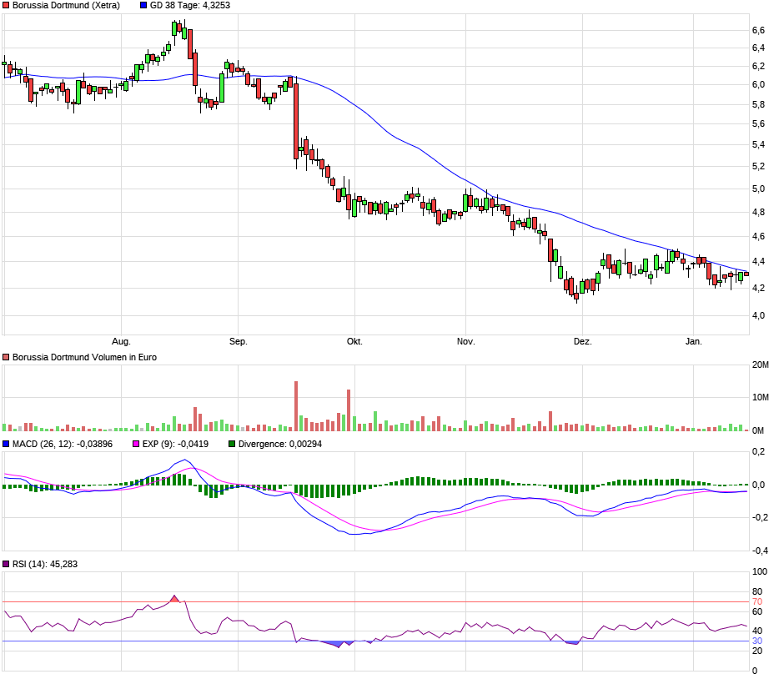Click the RSI (14): 45,283 label

coord(46,565)
